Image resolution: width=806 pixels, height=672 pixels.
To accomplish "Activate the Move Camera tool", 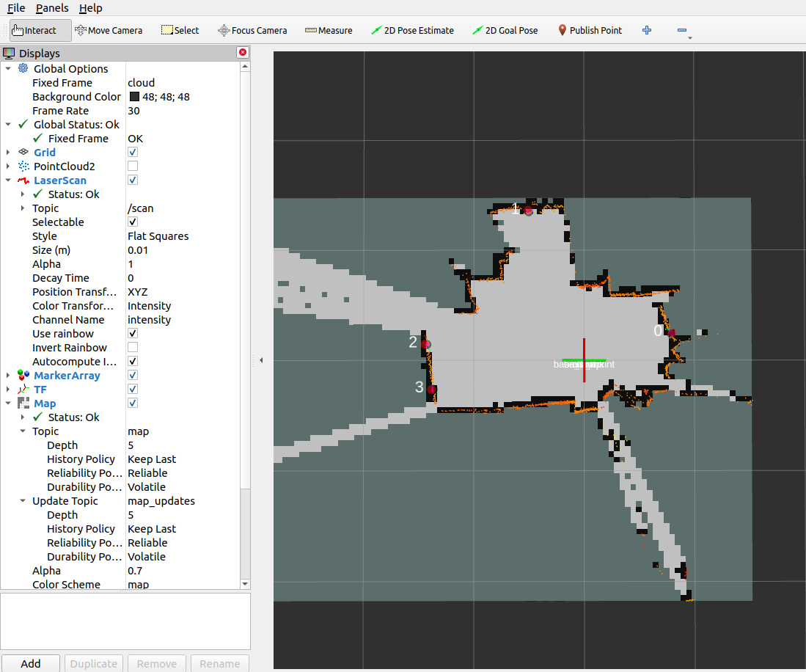I will 109,30.
